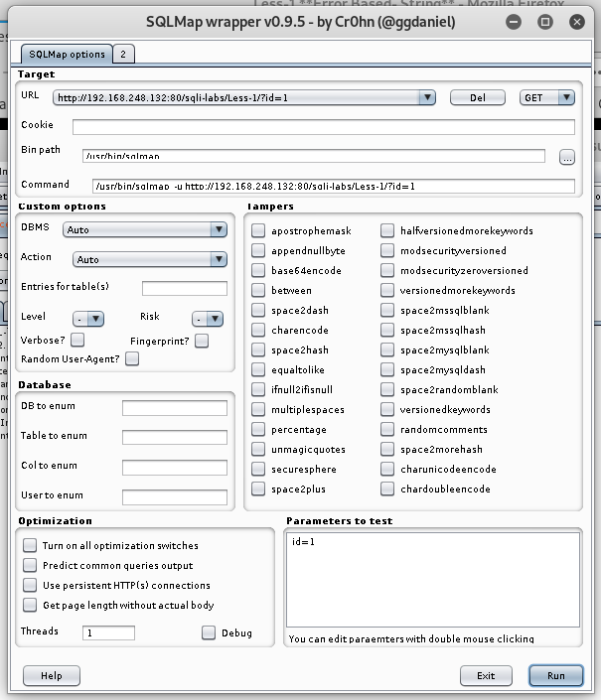Check the securesphere tamper

(258, 469)
